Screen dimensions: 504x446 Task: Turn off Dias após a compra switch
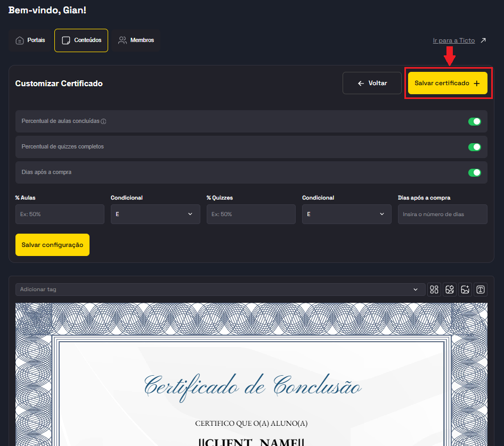pyautogui.click(x=474, y=172)
